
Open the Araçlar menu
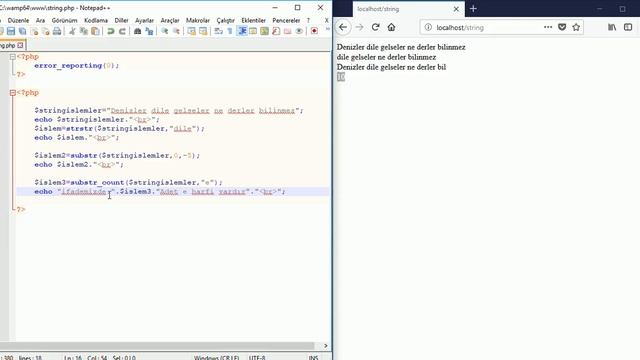pyautogui.click(x=170, y=20)
